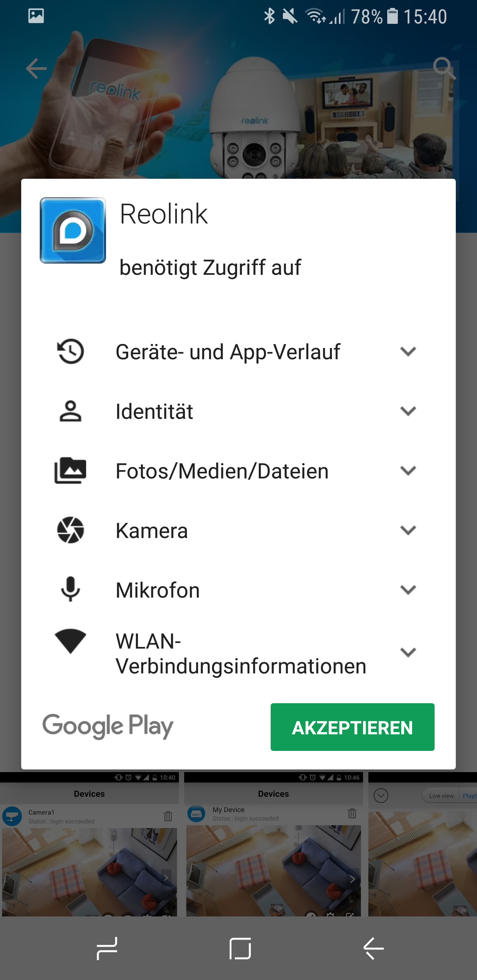Tap the history clock icon
This screenshot has height=980, width=477.
(71, 351)
